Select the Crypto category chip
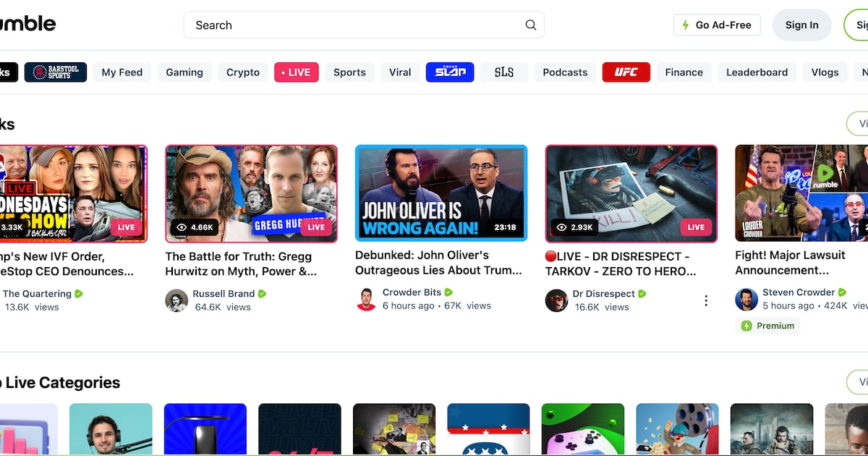 click(243, 72)
